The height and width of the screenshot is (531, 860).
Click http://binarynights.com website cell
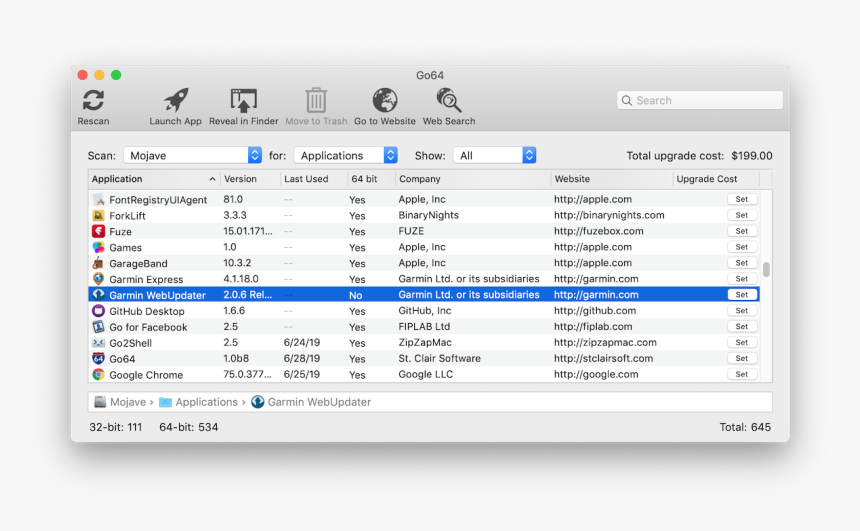609,215
